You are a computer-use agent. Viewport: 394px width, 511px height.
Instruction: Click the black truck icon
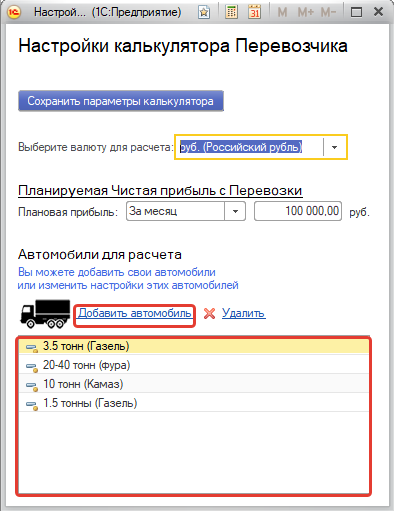click(x=45, y=314)
